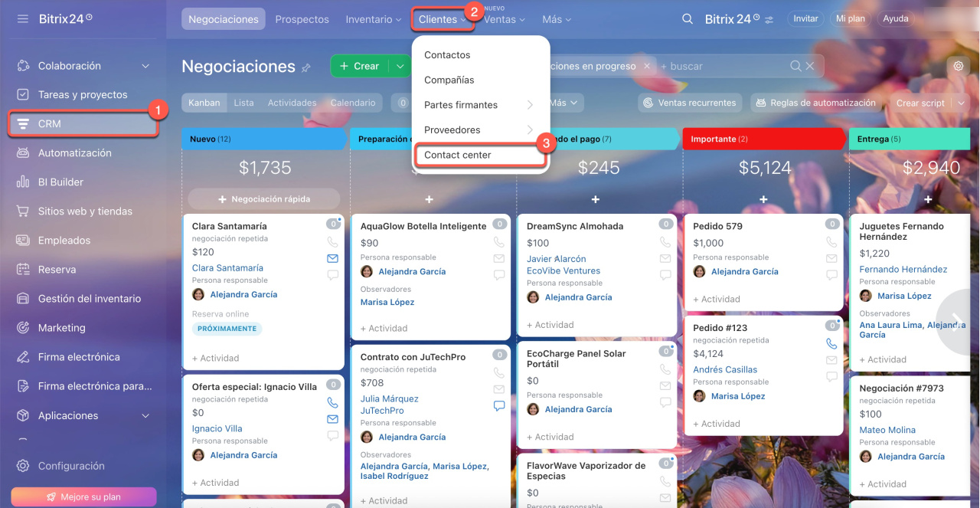Switch to the Lista view tab
The image size is (980, 508).
coord(243,103)
